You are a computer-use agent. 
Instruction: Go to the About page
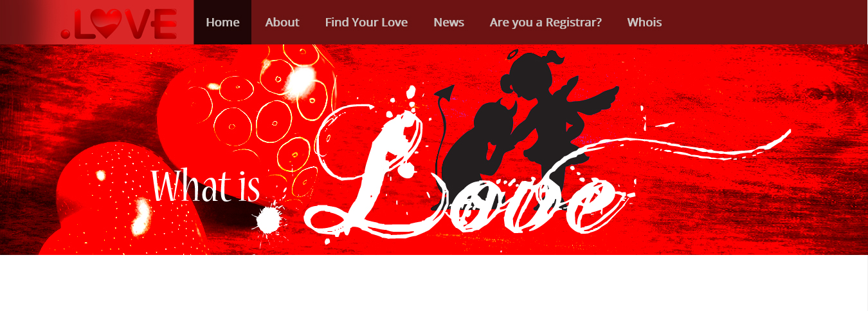[282, 22]
